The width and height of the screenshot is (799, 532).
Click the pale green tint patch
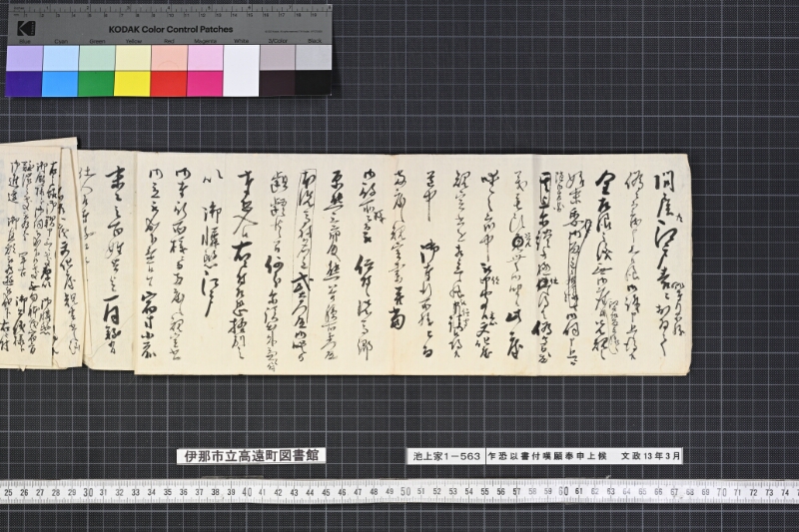pyautogui.click(x=97, y=58)
